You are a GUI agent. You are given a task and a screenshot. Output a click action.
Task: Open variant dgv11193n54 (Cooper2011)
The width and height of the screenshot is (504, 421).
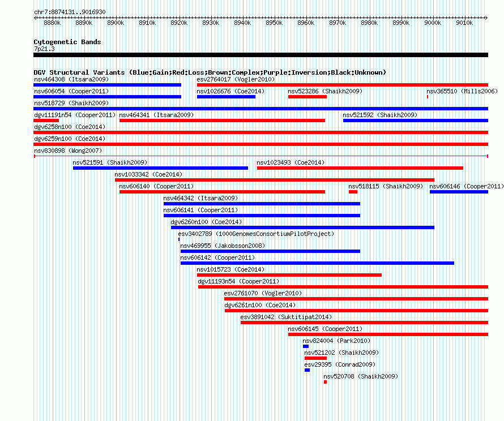(x=238, y=281)
